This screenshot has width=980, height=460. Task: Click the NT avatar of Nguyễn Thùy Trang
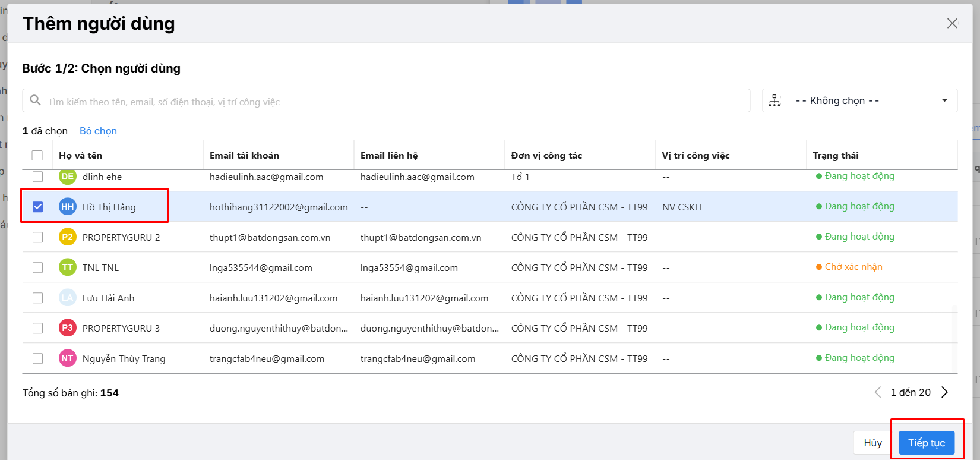pos(68,358)
